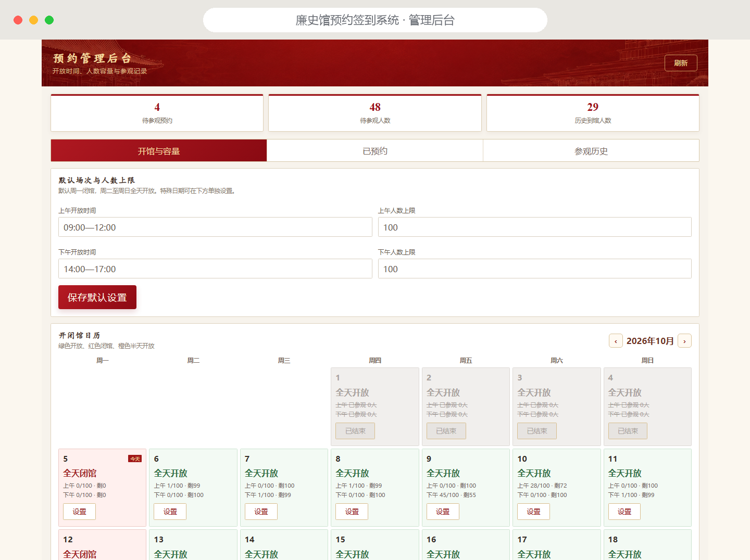This screenshot has height=560, width=750.
Task: Open 设置 for October 9
Action: coord(443,512)
